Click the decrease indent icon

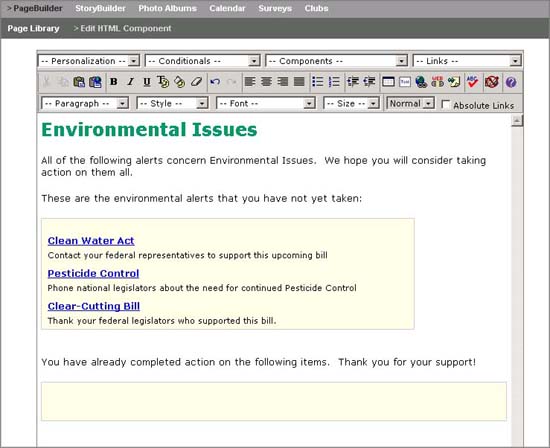click(353, 82)
